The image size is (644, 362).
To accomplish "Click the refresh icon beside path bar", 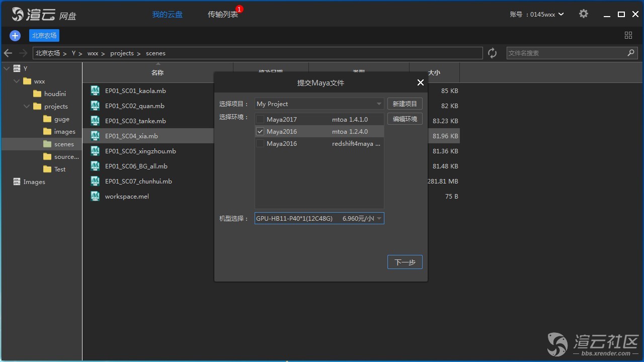I will (492, 53).
